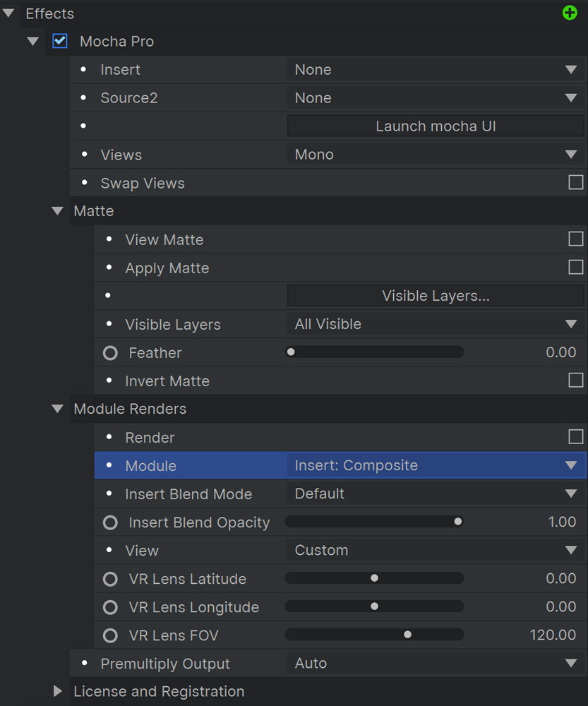Enable the View Matte checkbox
Screen dimensions: 588x706
(576, 239)
